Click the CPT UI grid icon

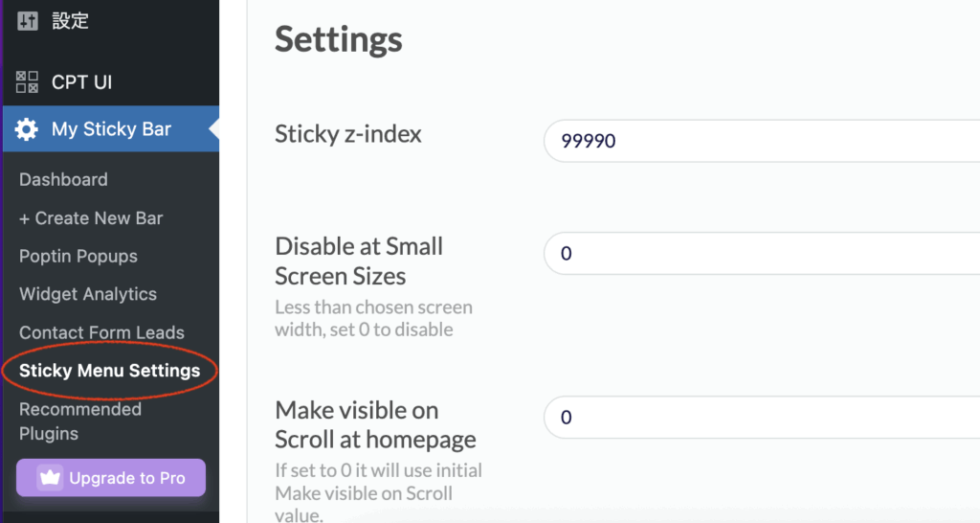tap(27, 81)
